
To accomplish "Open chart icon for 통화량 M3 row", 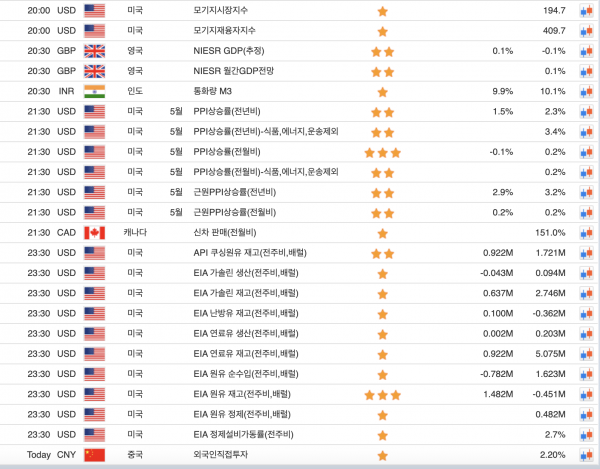I will pyautogui.click(x=586, y=91).
